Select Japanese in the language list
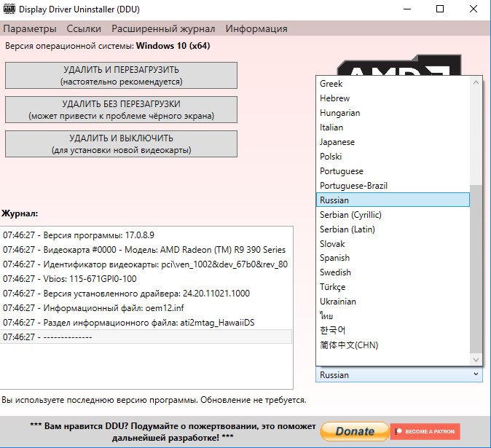 click(393, 142)
